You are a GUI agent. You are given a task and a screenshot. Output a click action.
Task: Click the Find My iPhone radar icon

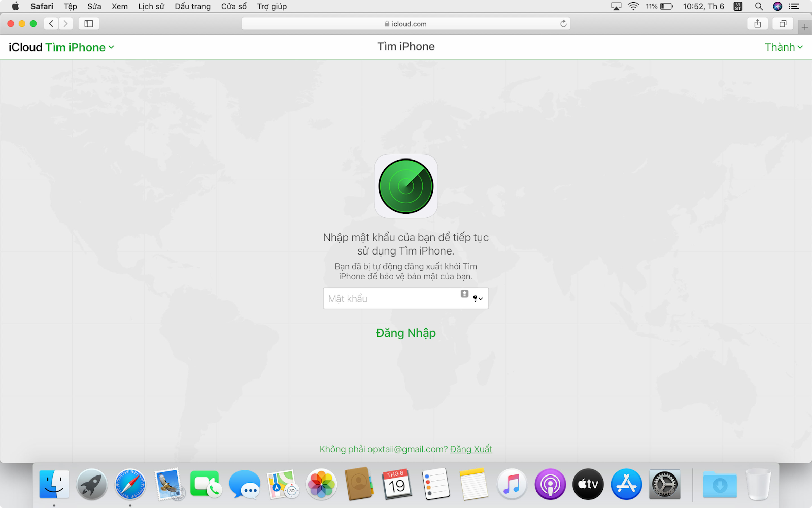(x=406, y=186)
